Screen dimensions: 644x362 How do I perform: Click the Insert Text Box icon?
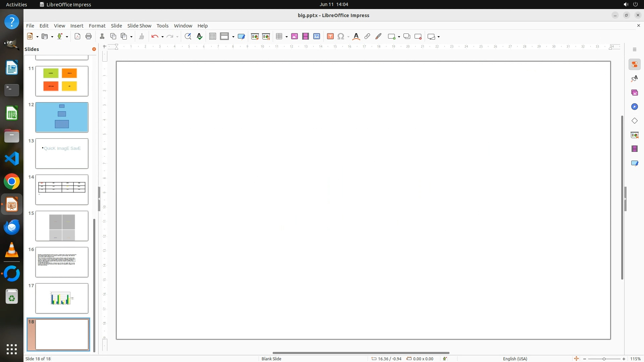pyautogui.click(x=330, y=37)
